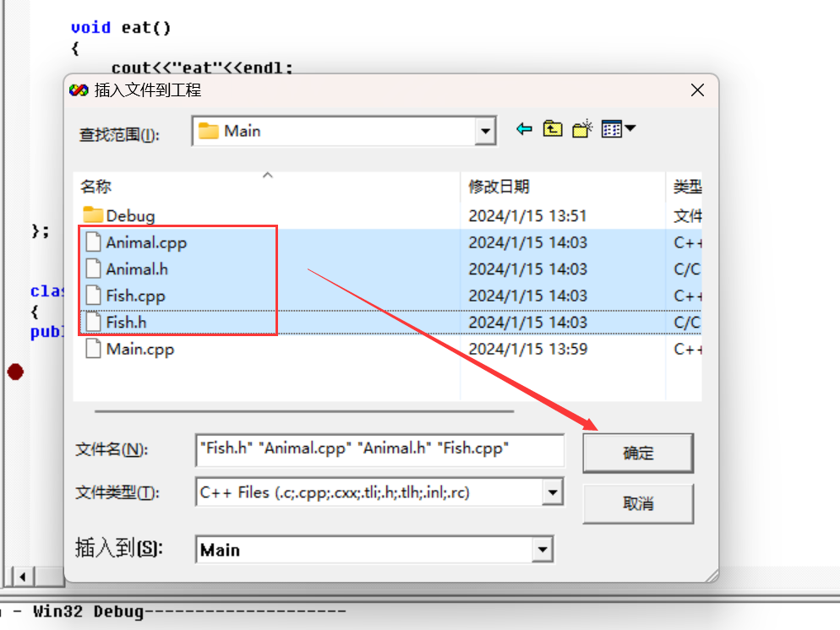
Task: Select the Main.cpp file icon
Action: [x=93, y=349]
